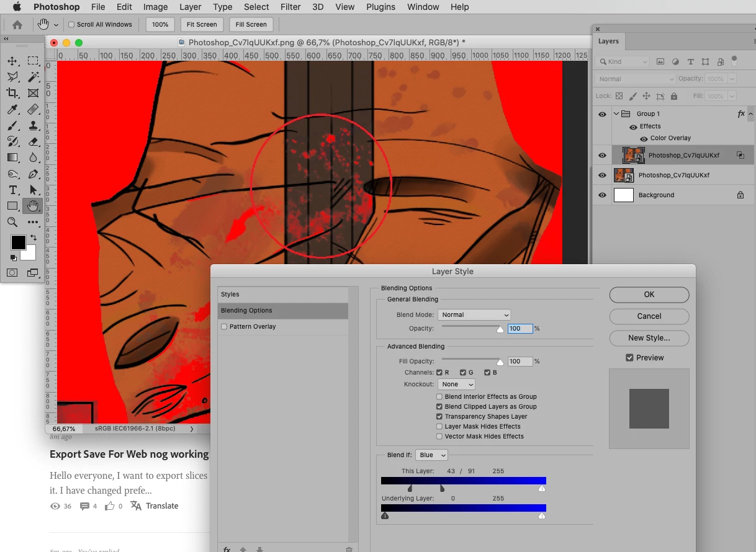This screenshot has width=756, height=552.
Task: Open the Plugins menu
Action: [x=380, y=7]
